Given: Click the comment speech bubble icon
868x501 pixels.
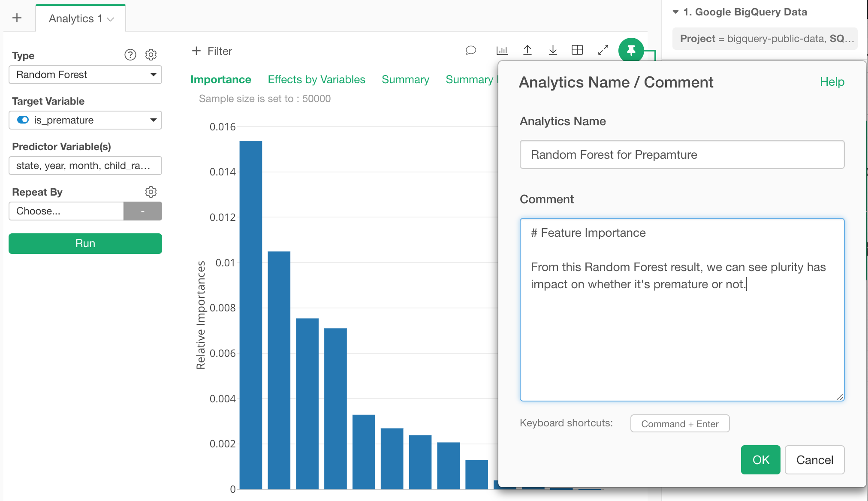Looking at the screenshot, I should click(470, 51).
